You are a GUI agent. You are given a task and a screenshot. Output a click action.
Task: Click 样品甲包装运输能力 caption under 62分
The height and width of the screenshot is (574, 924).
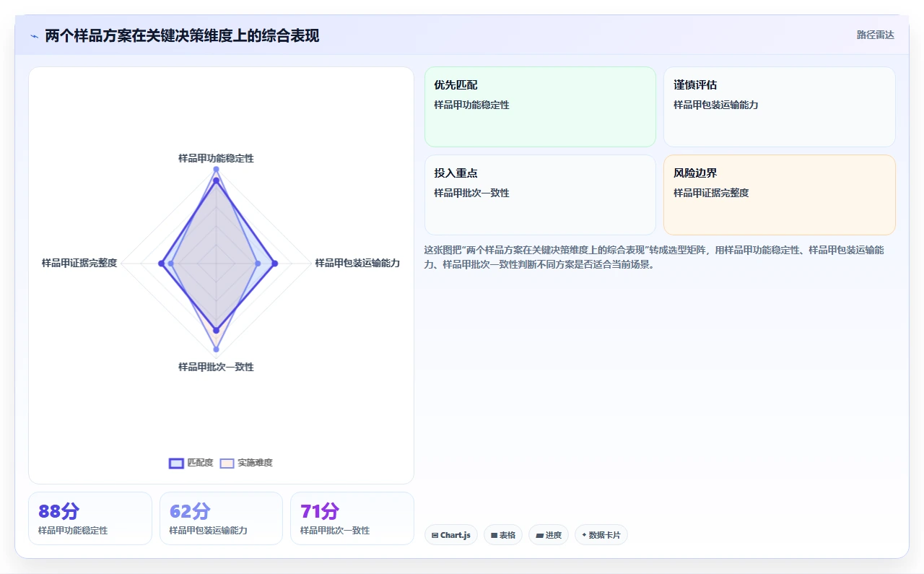[208, 531]
